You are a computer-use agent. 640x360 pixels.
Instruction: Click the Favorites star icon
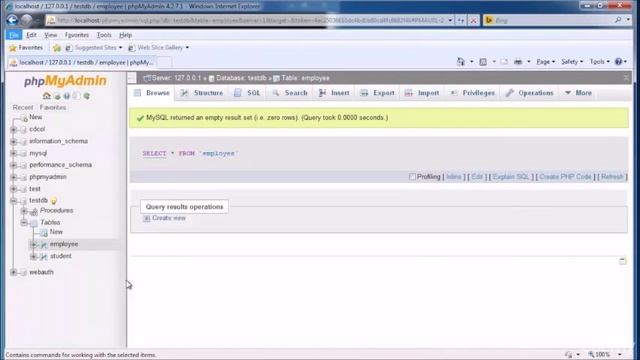tap(13, 48)
